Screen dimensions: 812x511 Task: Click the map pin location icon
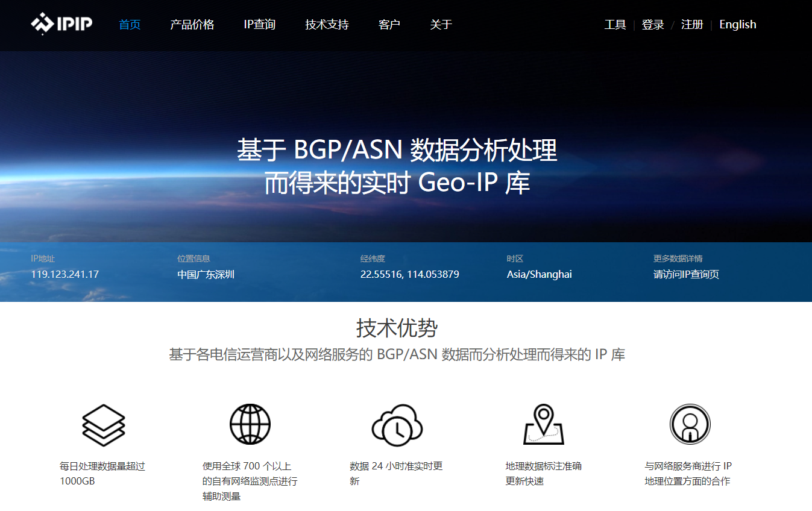(x=543, y=424)
